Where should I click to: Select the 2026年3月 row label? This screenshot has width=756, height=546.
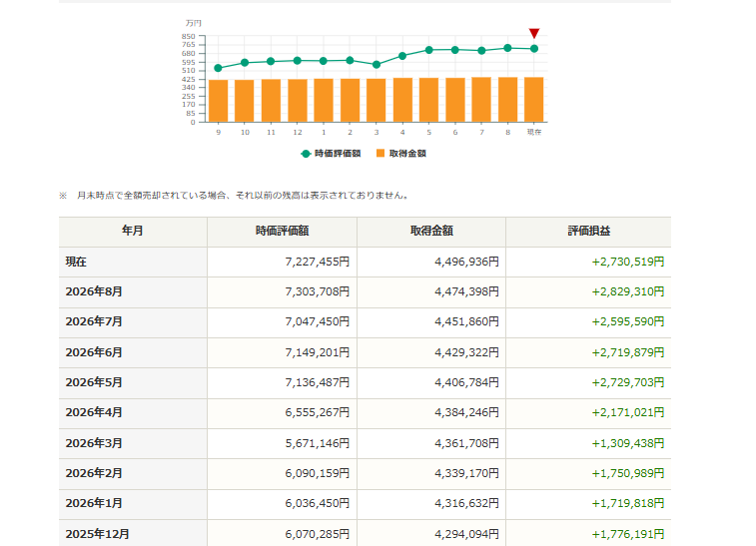[94, 443]
